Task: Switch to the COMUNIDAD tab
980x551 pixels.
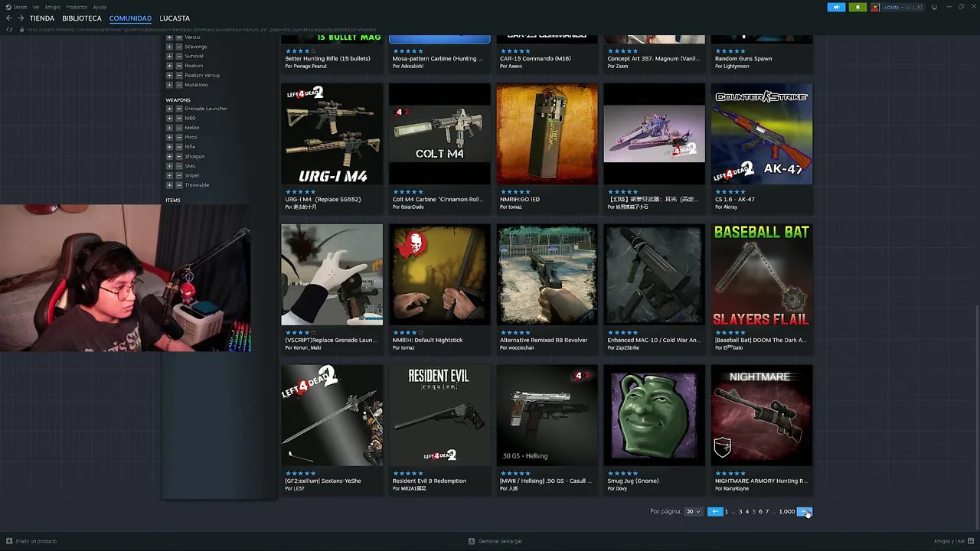Action: 130,18
